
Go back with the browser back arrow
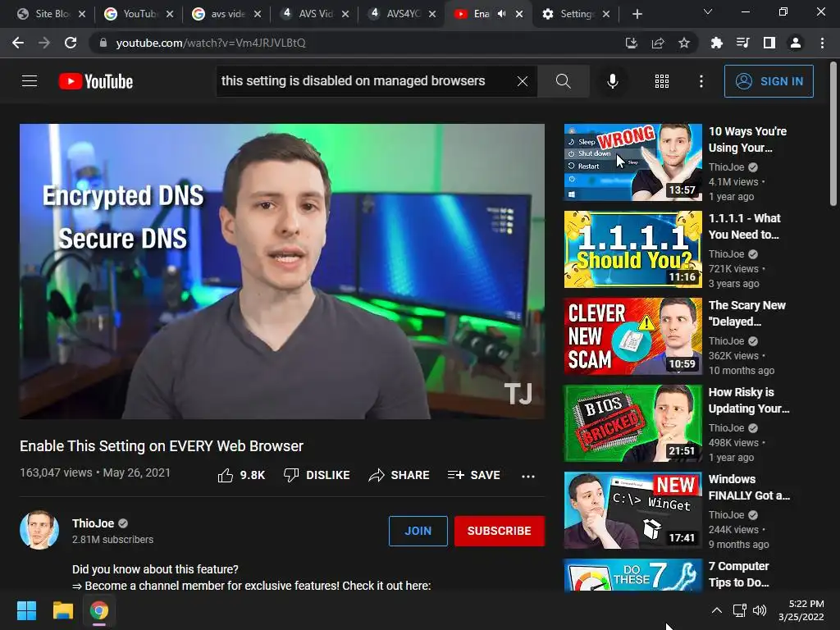click(x=18, y=43)
